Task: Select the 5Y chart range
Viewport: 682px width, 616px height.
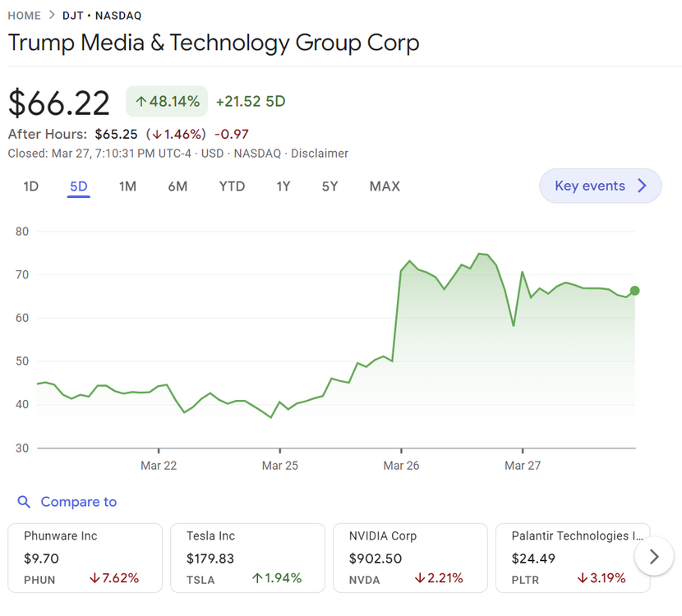Action: (329, 186)
